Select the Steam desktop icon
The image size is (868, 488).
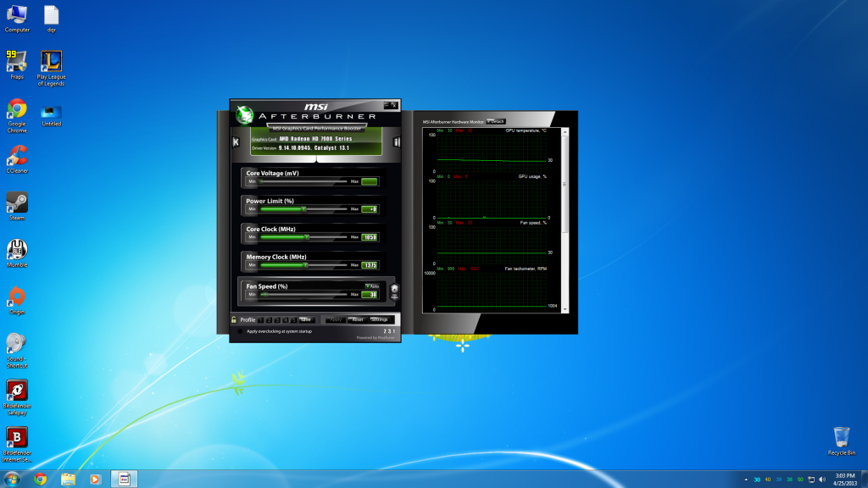coord(17,207)
